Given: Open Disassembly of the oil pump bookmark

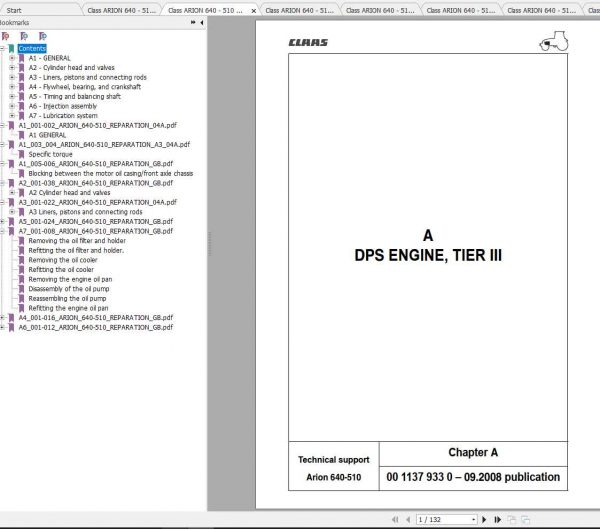Looking at the screenshot, I should click(x=69, y=289).
